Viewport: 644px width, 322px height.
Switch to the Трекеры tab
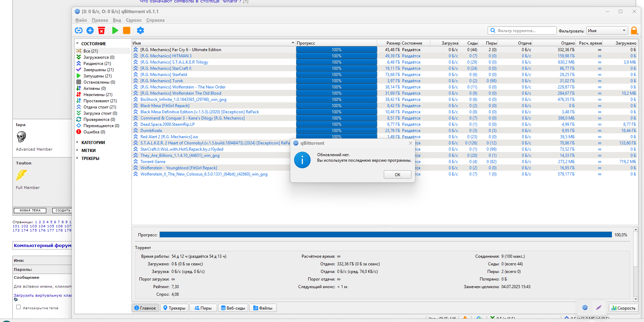click(x=174, y=308)
